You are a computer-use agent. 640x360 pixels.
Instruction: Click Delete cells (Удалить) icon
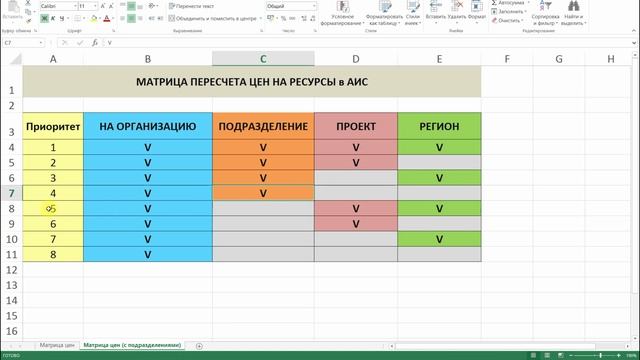pyautogui.click(x=457, y=12)
